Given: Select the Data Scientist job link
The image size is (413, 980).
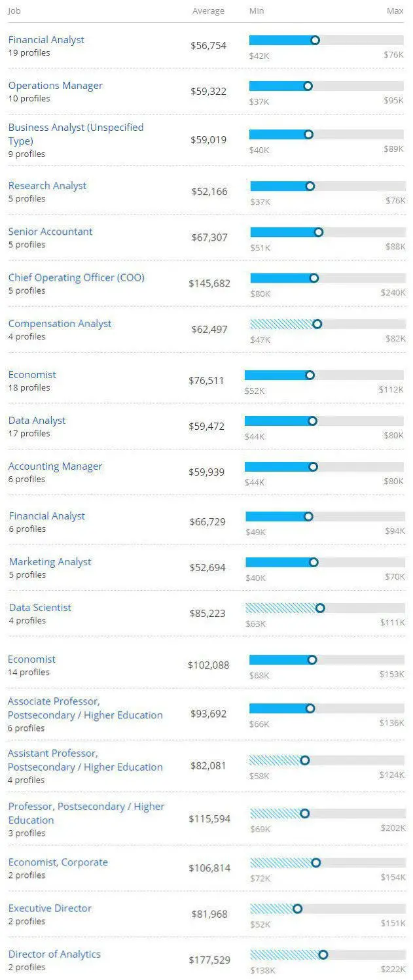Looking at the screenshot, I should click(x=40, y=608).
